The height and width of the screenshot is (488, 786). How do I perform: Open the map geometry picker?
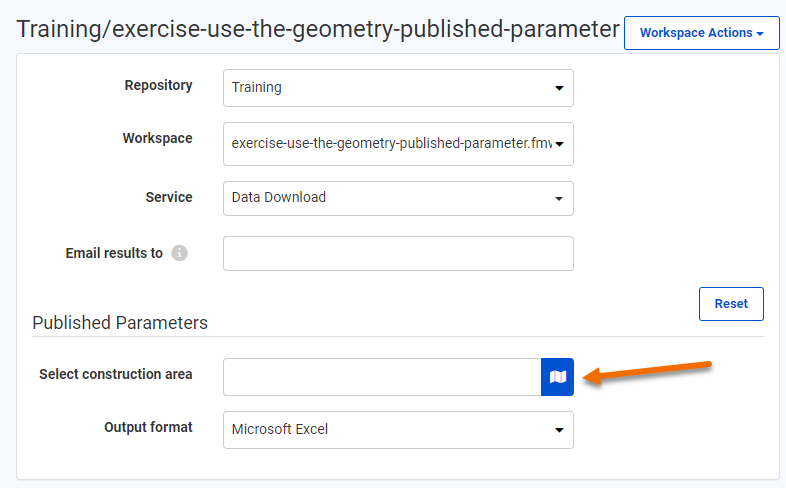[x=558, y=376]
